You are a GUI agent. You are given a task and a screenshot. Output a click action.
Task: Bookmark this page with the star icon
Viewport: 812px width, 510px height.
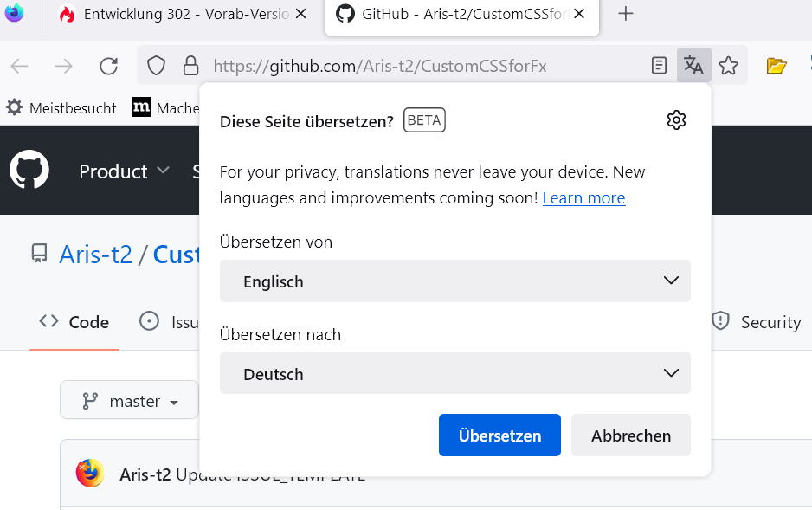[x=729, y=66]
